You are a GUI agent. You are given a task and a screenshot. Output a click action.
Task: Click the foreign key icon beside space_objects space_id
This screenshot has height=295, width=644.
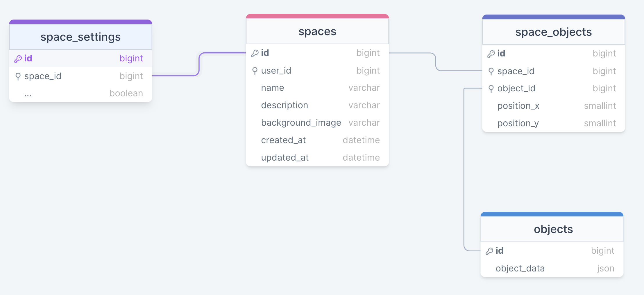491,72
